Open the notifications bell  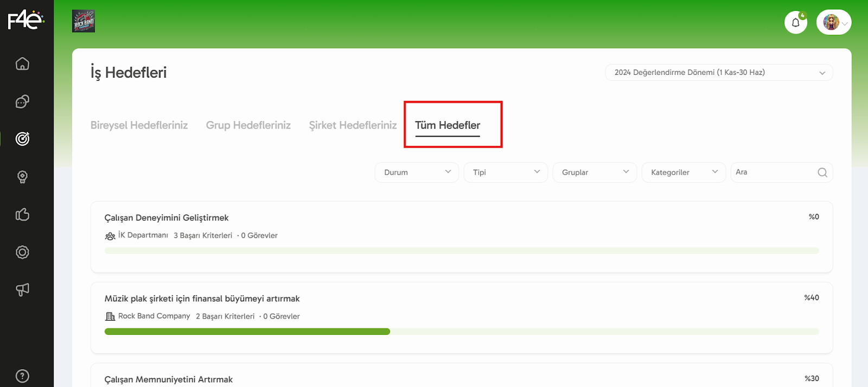click(795, 22)
